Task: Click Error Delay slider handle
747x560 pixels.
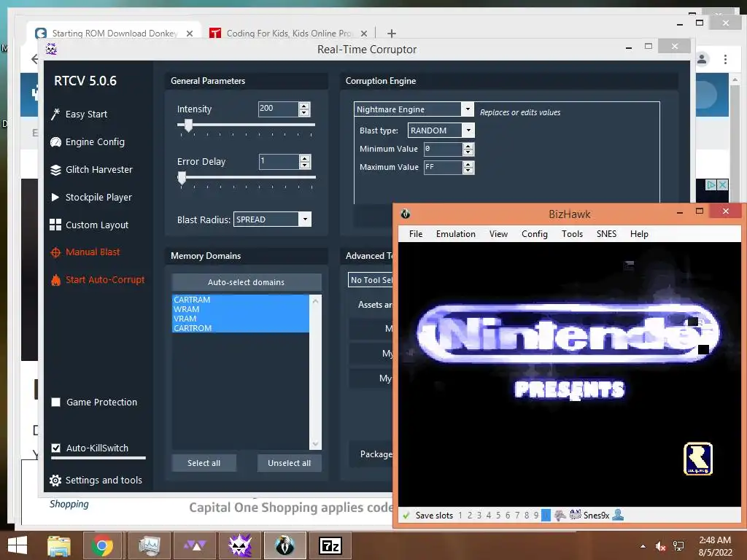Action: click(x=182, y=178)
